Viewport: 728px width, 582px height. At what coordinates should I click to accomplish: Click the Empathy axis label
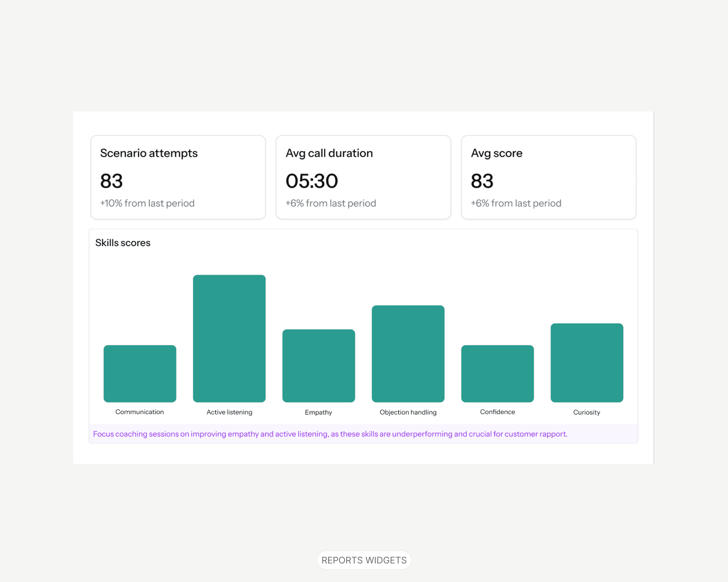coord(318,412)
